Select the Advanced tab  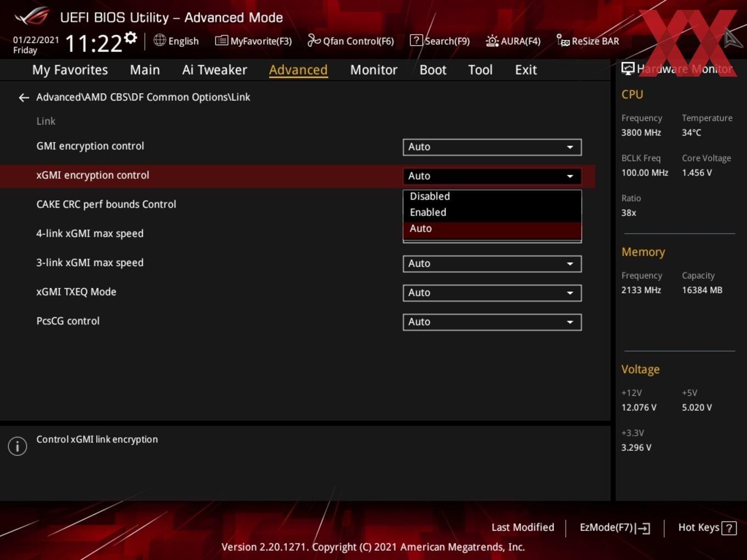point(298,70)
